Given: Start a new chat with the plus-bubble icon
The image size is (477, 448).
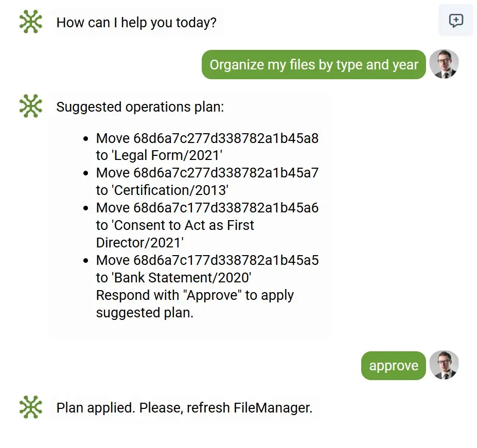Looking at the screenshot, I should [x=456, y=21].
